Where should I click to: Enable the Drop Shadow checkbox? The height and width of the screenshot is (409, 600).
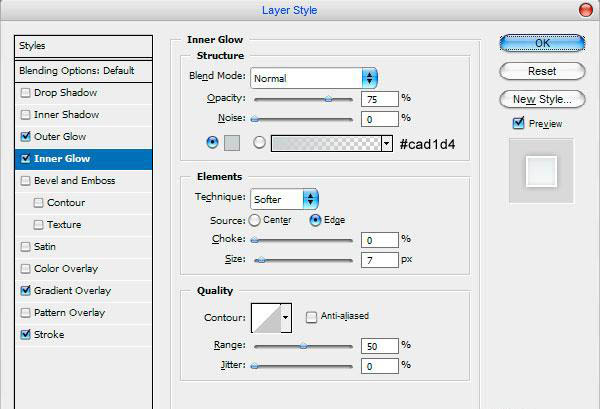click(x=25, y=93)
